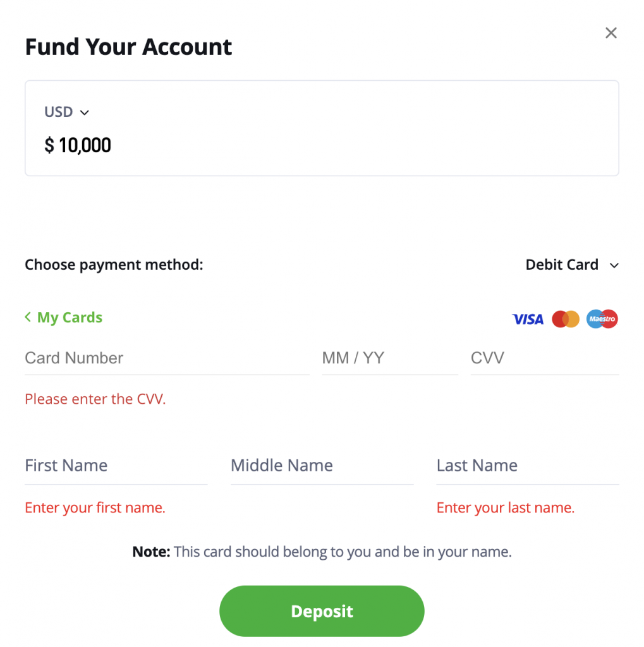Click the Mastercard logo icon
This screenshot has height=647, width=644.
(566, 319)
